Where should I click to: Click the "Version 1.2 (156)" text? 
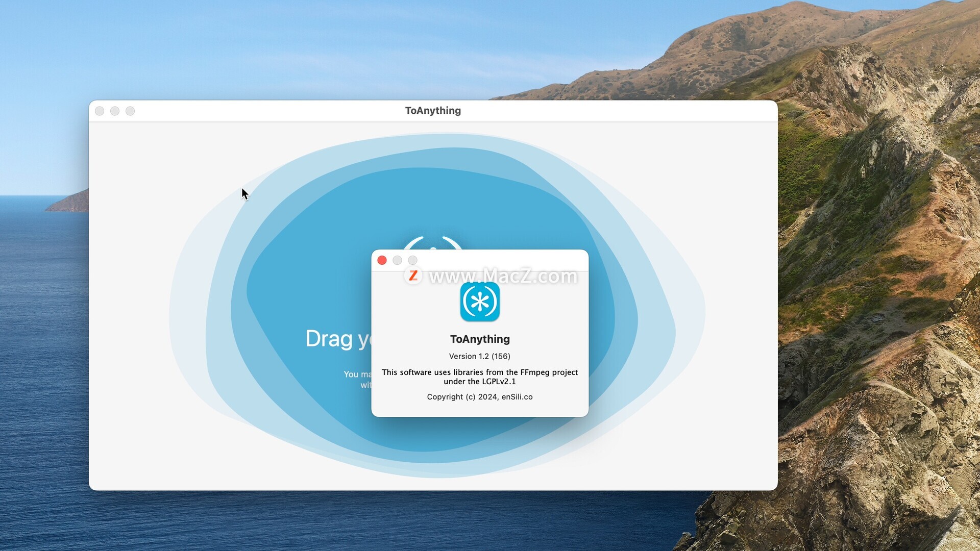point(480,356)
